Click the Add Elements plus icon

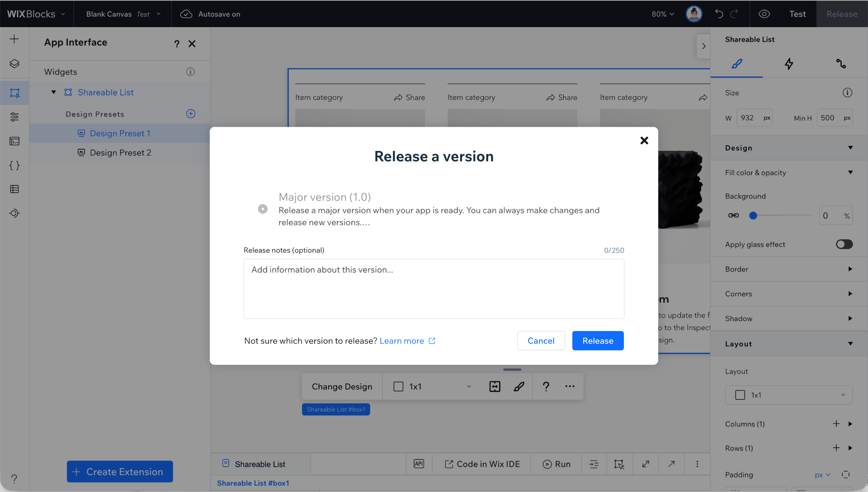[14, 39]
